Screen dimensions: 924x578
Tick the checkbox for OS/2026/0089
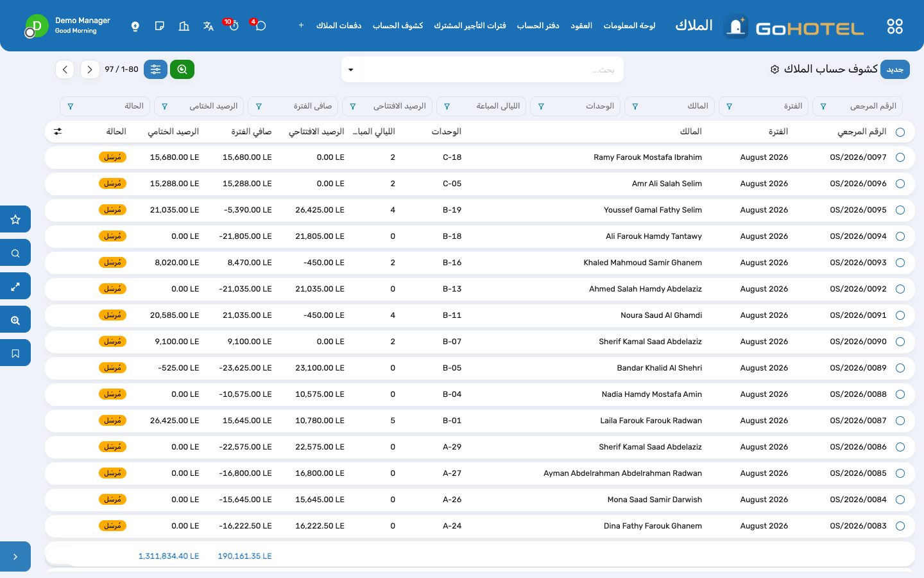click(900, 368)
